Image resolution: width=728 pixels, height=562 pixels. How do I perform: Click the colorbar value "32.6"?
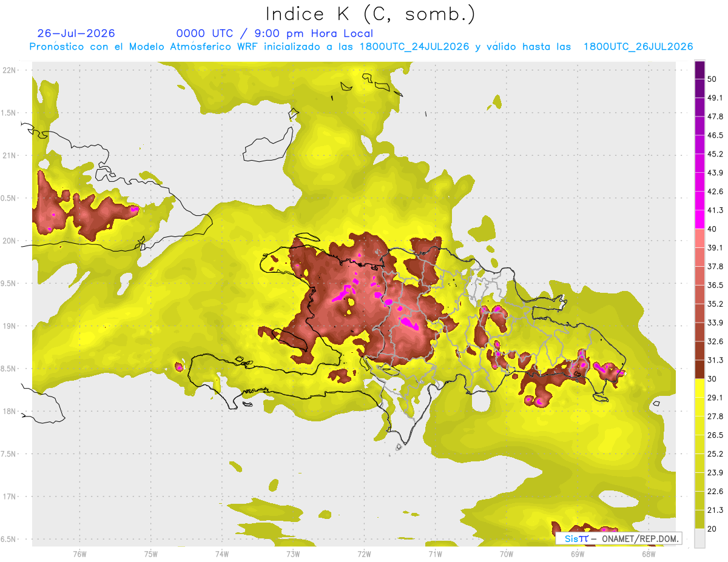point(715,341)
